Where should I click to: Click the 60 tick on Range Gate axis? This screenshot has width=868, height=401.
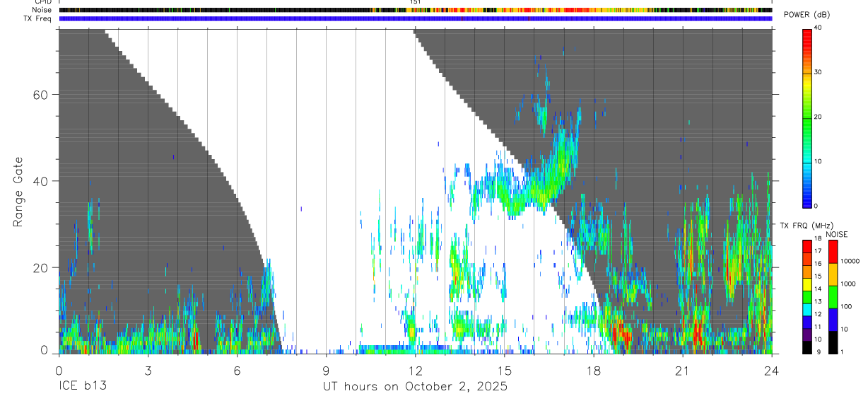point(41,94)
